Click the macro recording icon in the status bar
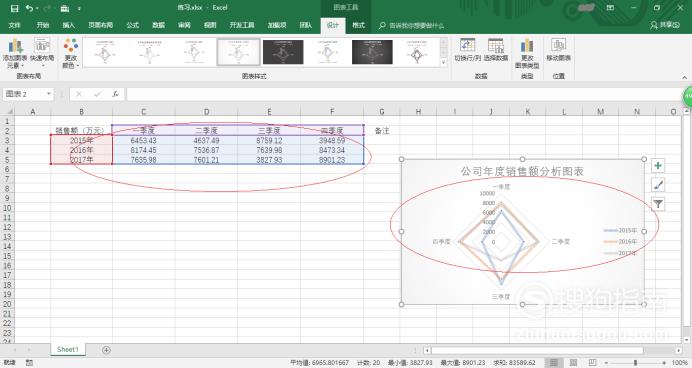 (29, 363)
